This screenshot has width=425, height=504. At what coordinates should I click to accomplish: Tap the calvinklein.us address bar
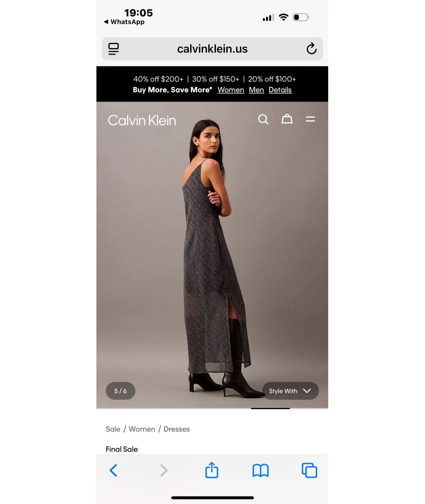point(212,49)
